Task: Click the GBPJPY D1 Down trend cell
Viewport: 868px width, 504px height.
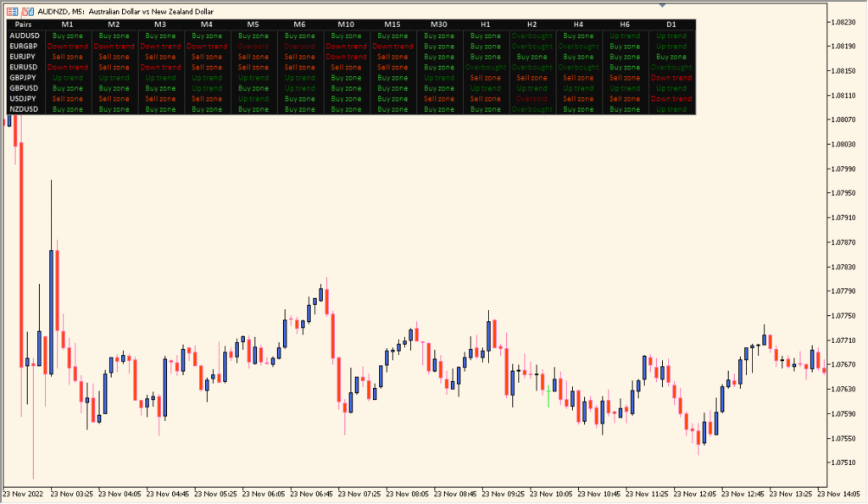Action: click(x=670, y=77)
